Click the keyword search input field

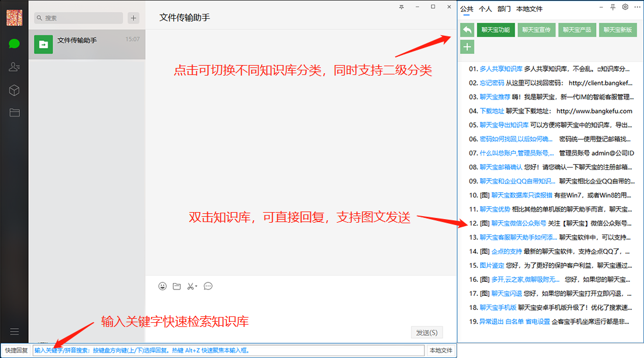tap(228, 349)
